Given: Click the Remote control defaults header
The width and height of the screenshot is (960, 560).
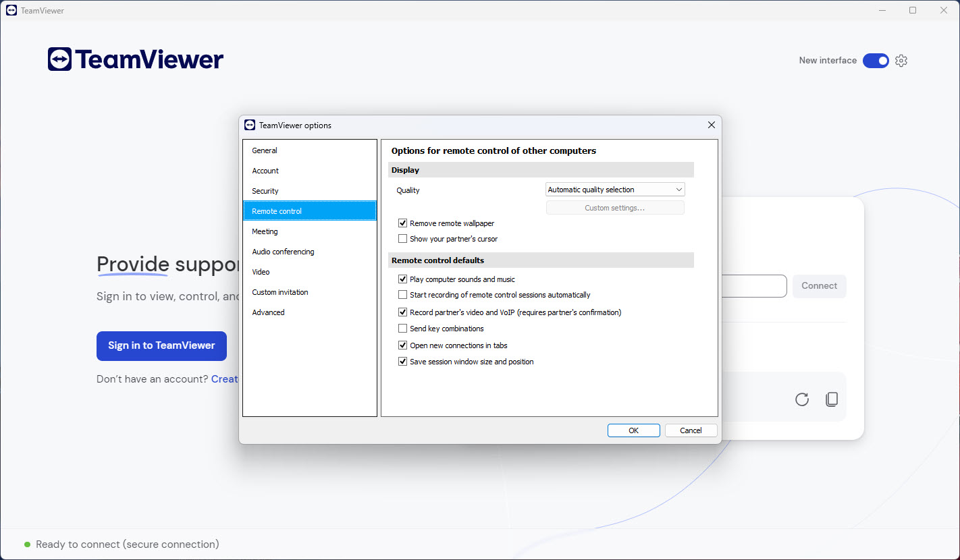Looking at the screenshot, I should pyautogui.click(x=541, y=260).
